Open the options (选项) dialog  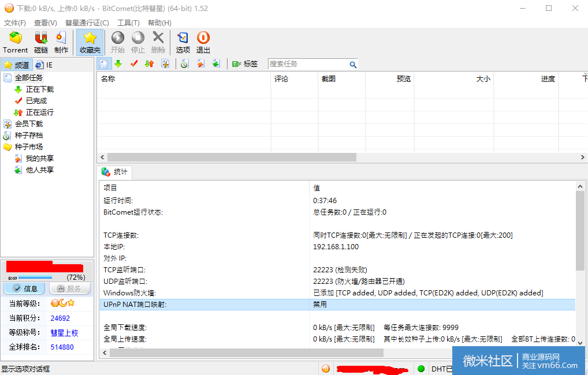coord(183,42)
